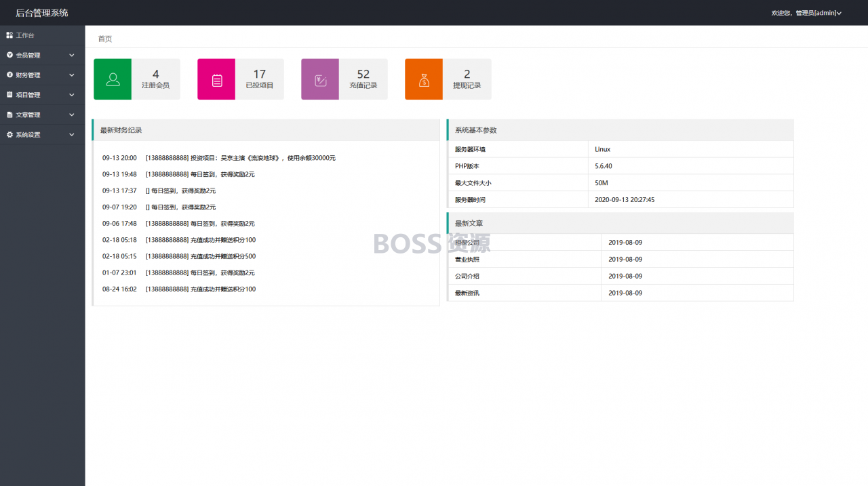Click the 08-24 16:02 recharge record
The height and width of the screenshot is (486, 868).
179,289
